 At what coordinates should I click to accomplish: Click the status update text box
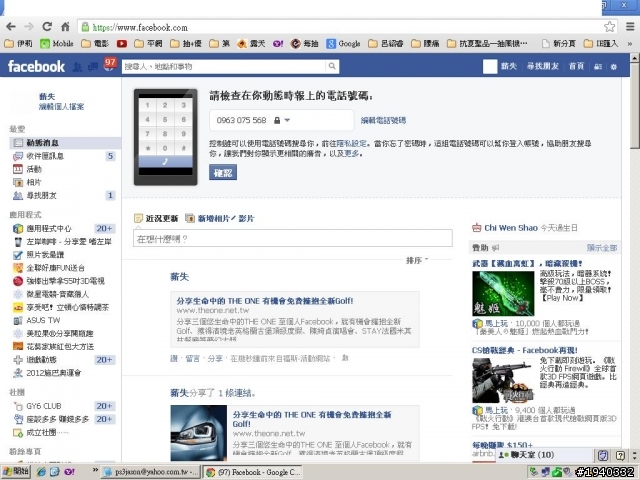pyautogui.click(x=293, y=238)
